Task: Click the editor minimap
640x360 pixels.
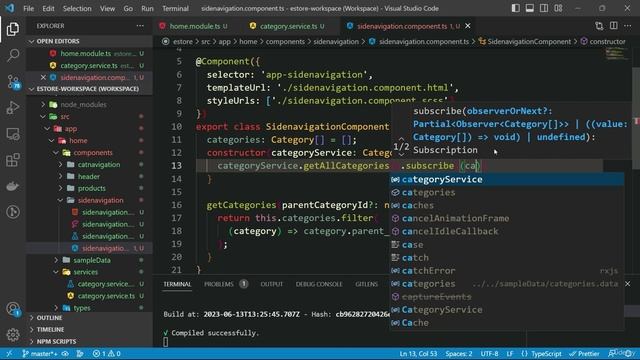Action: [617, 54]
